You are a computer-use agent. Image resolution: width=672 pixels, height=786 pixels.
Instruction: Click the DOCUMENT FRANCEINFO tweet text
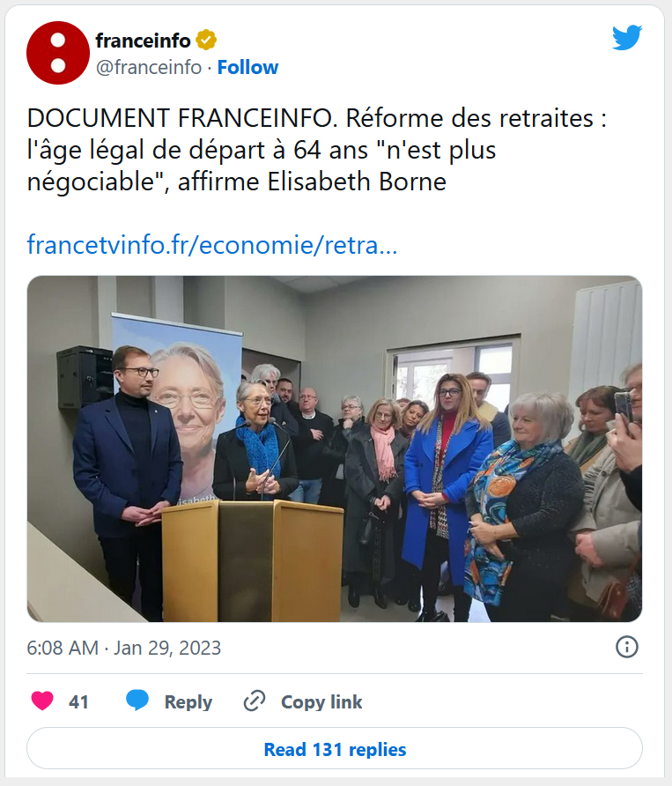click(317, 150)
